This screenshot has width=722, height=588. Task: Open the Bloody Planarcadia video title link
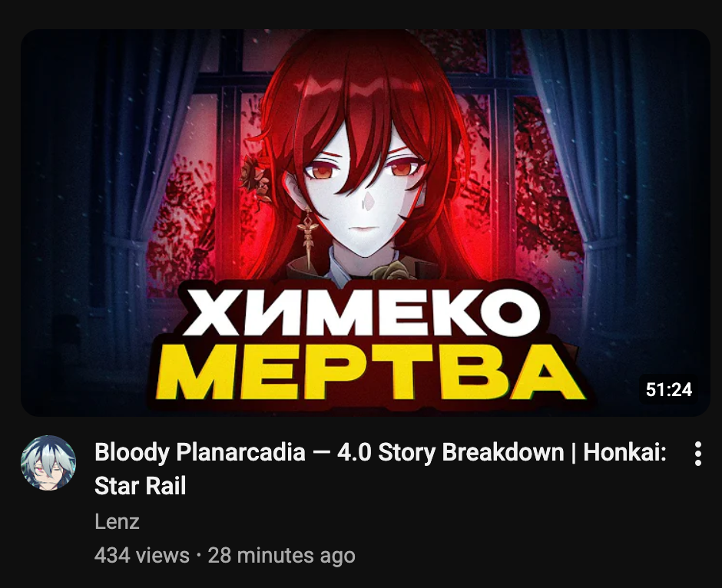tap(380, 469)
